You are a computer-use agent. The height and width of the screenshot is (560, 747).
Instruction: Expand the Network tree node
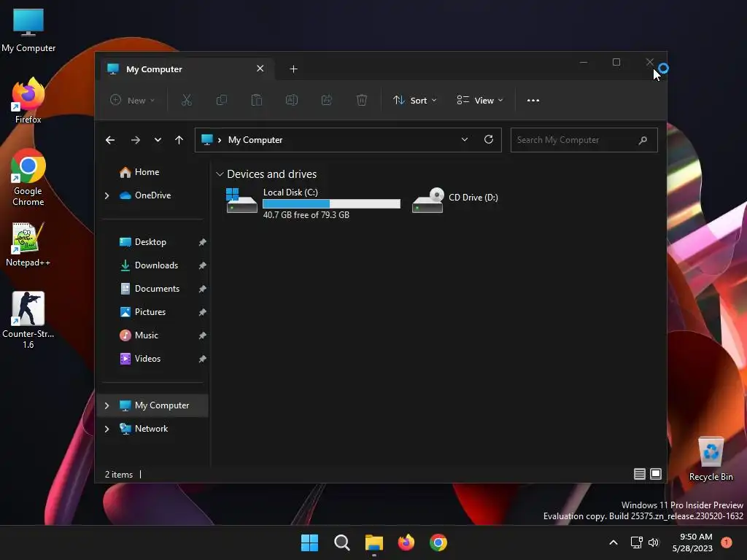coord(107,429)
